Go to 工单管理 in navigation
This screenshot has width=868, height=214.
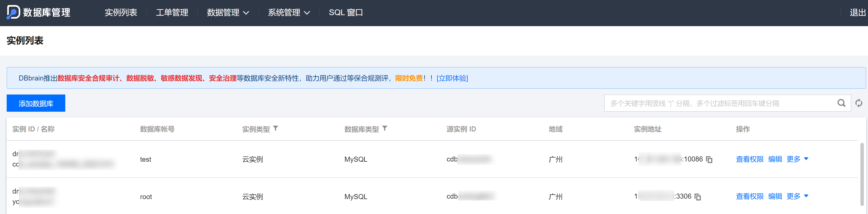click(172, 13)
